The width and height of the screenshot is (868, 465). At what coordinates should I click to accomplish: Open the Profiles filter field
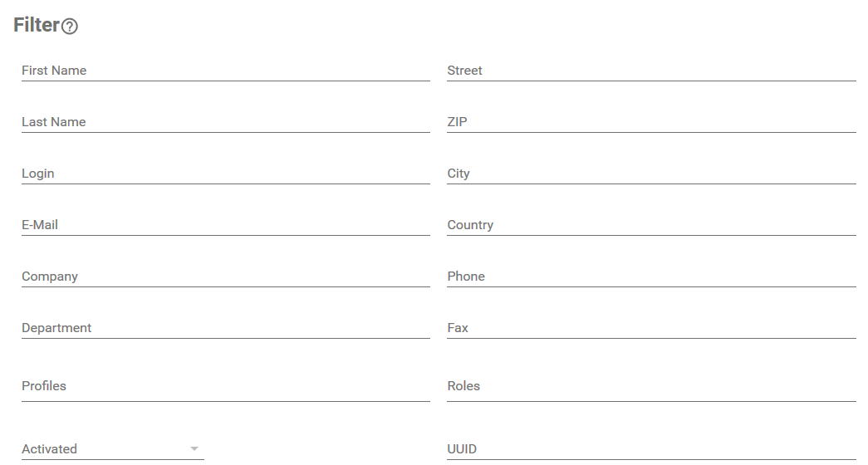click(x=225, y=386)
